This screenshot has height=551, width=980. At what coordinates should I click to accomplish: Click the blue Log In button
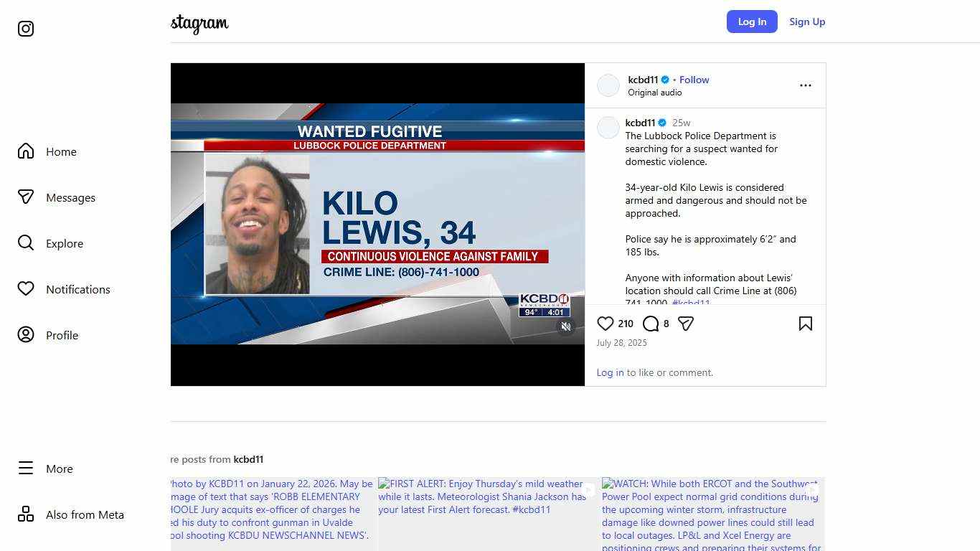tap(752, 22)
